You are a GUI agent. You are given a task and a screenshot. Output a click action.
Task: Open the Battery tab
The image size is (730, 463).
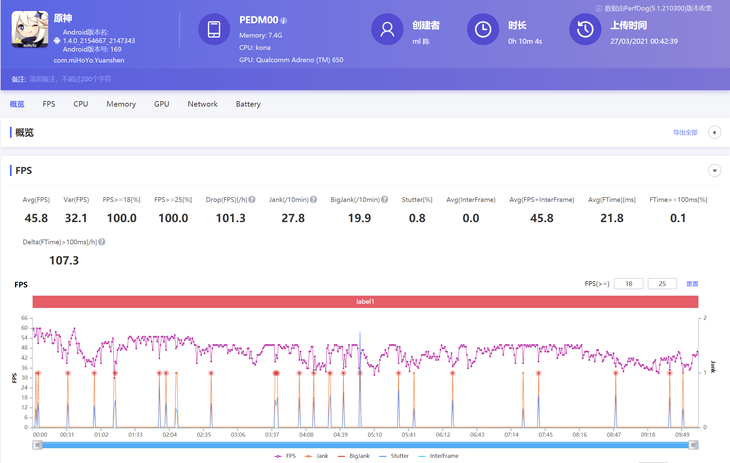tap(248, 104)
